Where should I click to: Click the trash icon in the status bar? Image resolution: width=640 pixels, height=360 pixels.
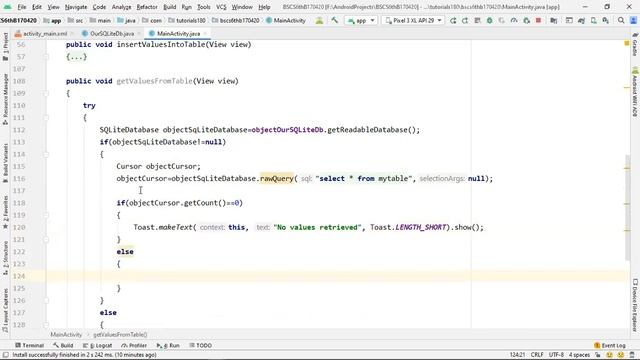632,355
